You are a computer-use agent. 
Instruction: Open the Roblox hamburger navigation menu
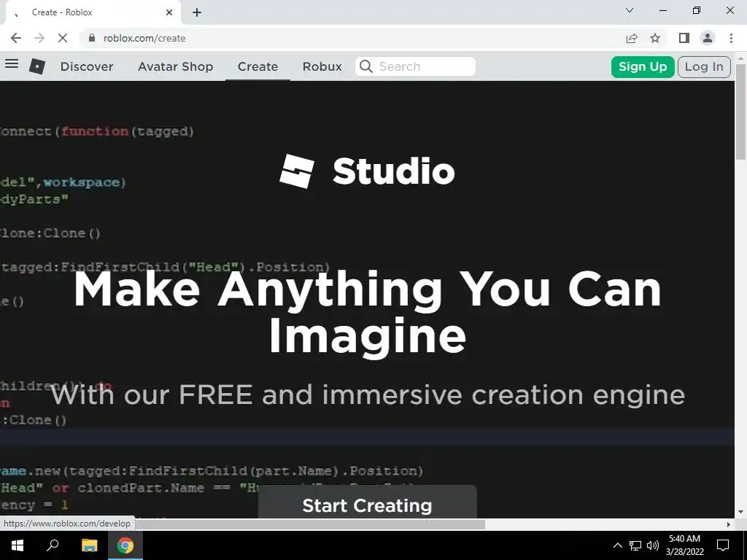coord(12,64)
